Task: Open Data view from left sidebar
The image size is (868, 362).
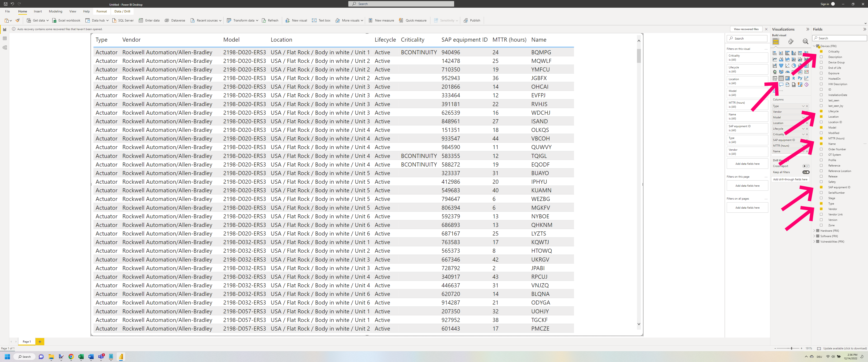Action: pos(5,38)
